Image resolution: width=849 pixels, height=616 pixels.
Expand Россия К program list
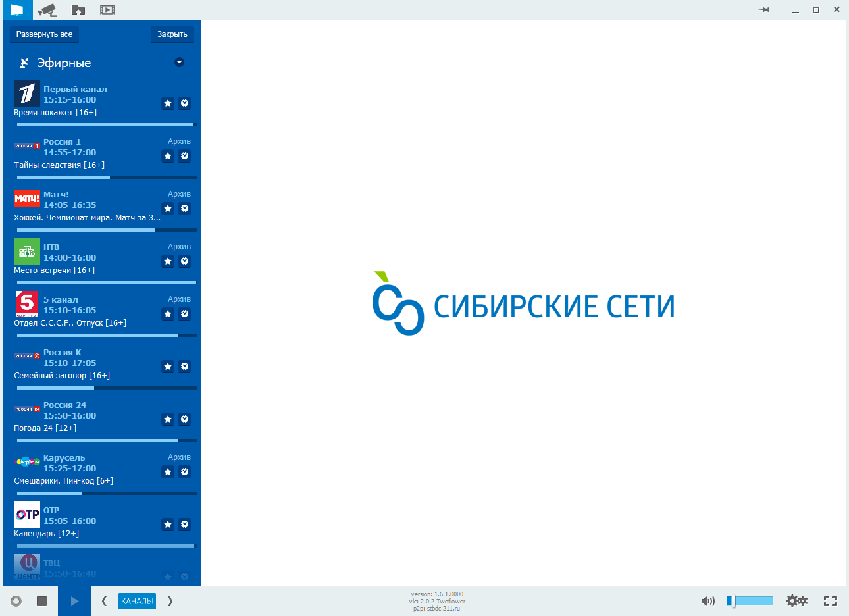[185, 367]
